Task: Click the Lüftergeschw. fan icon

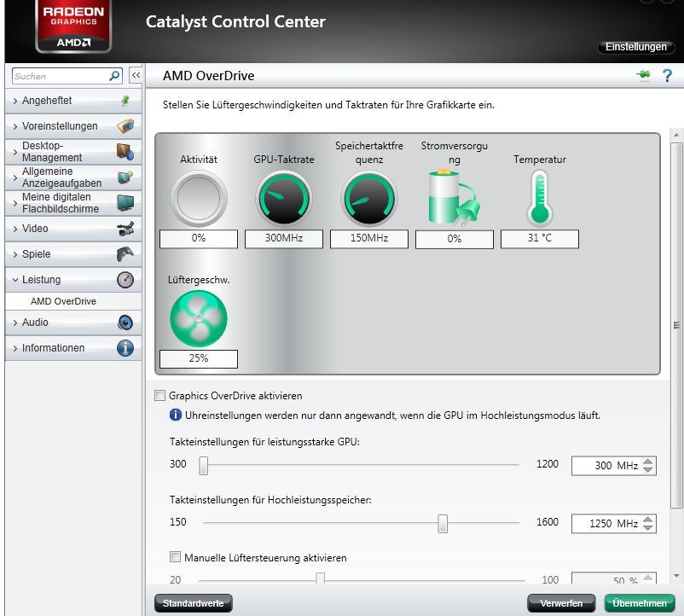Action: pyautogui.click(x=199, y=319)
